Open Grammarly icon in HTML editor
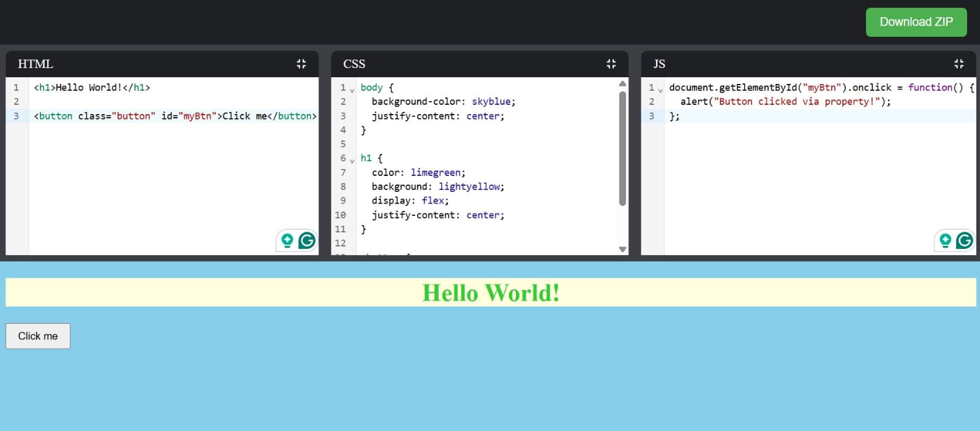 (x=307, y=240)
